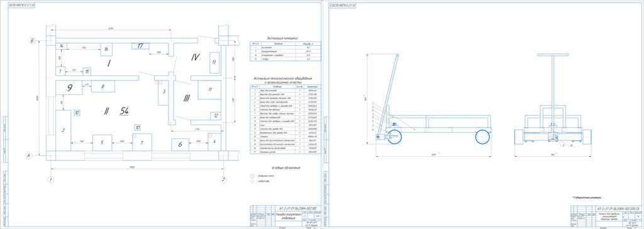Click grid axis marker A circle

click(x=29, y=155)
